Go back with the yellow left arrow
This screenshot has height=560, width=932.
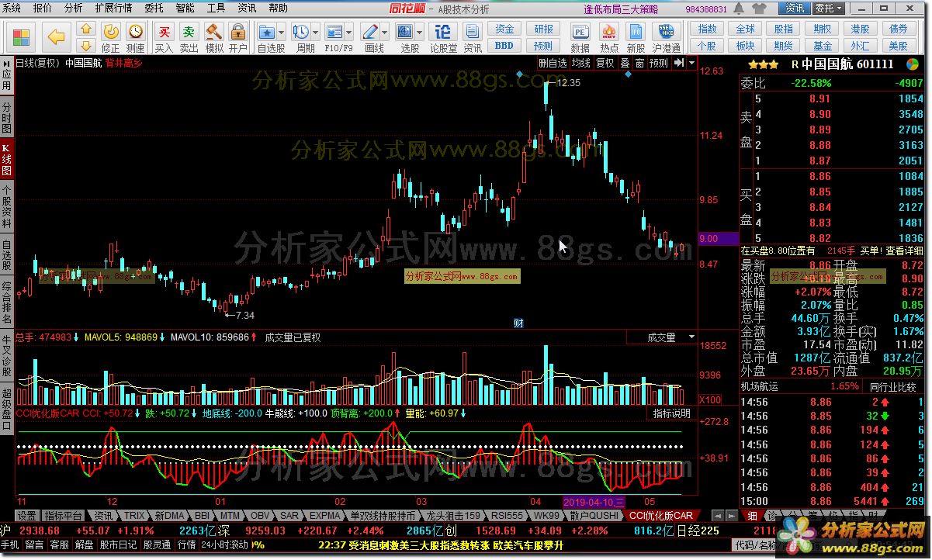[57, 36]
